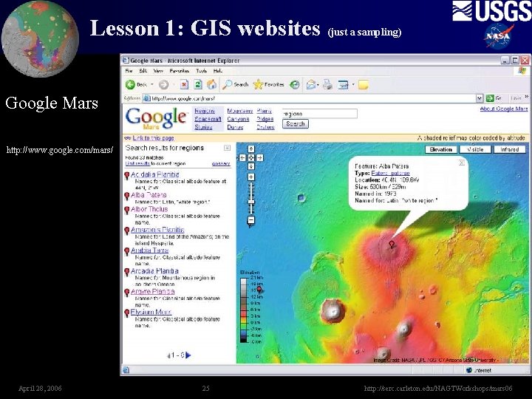The image size is (532, 399).
Task: Click the address bar URL field
Action: point(310,98)
